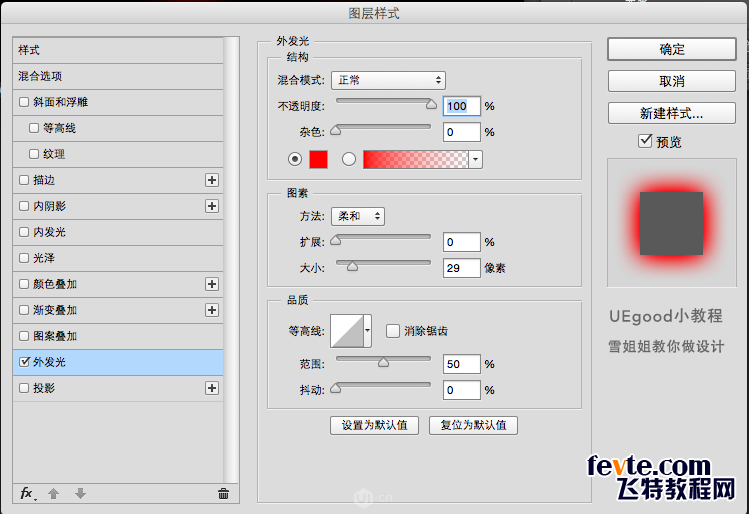Click 大小 slider handle
The height and width of the screenshot is (514, 749).
352,266
